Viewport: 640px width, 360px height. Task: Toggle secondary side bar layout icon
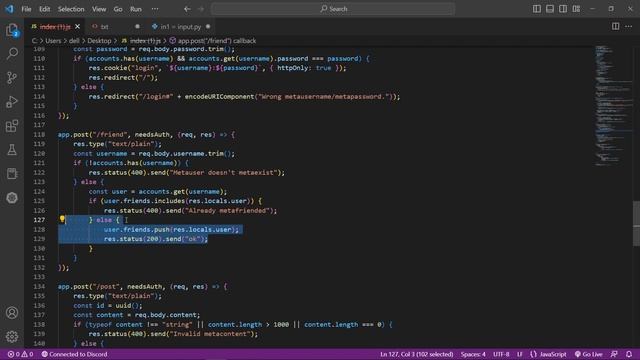tap(563, 9)
